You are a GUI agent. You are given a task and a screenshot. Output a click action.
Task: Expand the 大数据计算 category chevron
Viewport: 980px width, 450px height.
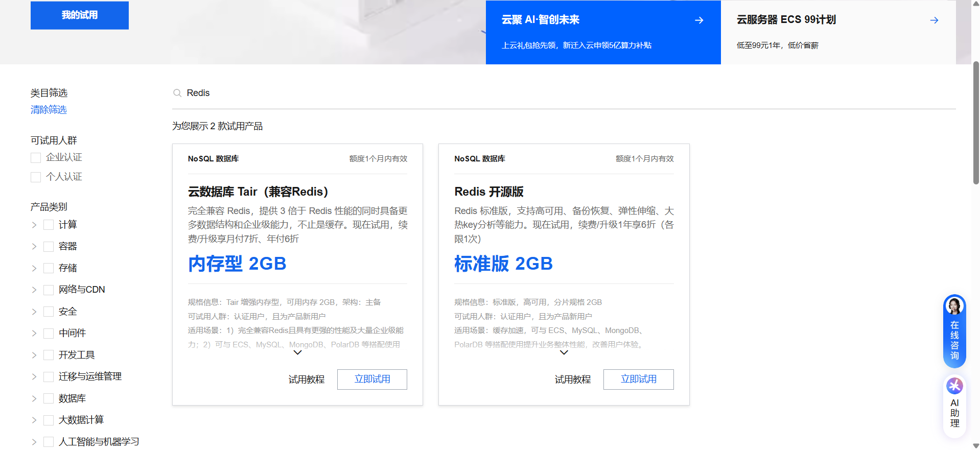(x=34, y=420)
